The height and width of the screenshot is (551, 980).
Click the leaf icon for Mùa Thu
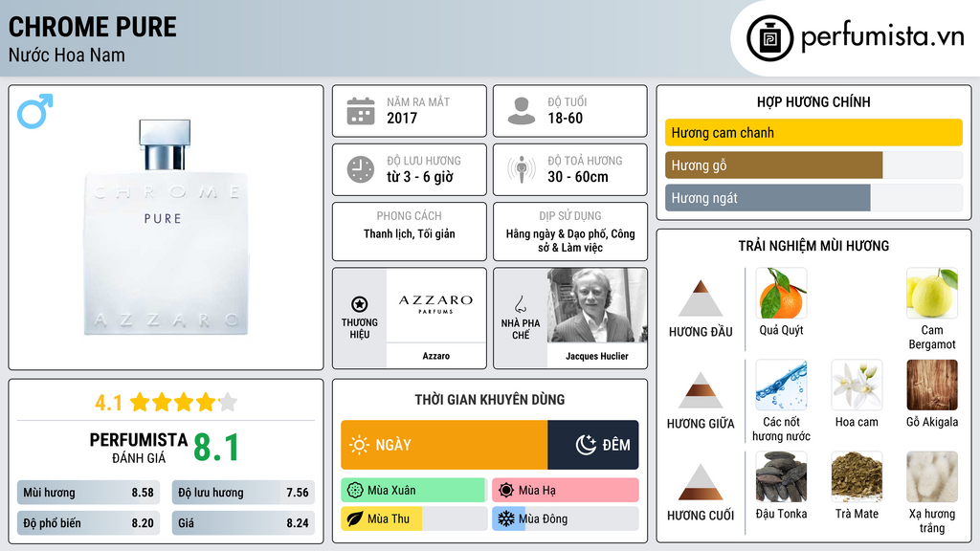click(355, 518)
